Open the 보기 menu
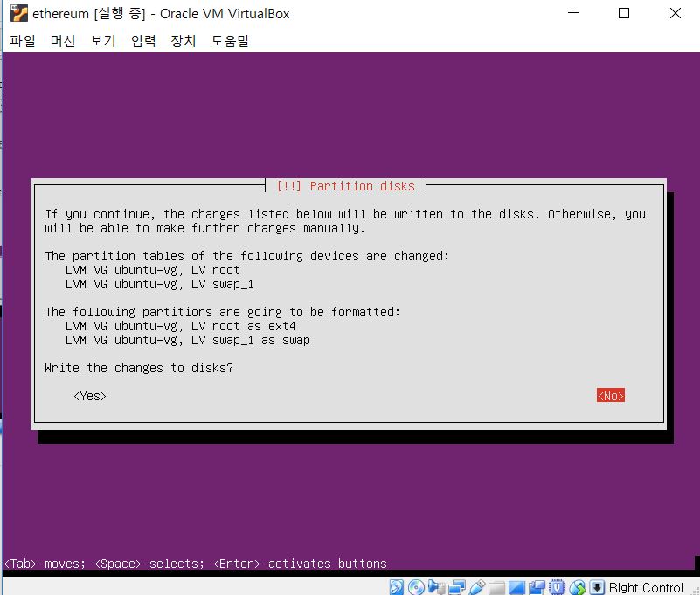 coord(103,41)
